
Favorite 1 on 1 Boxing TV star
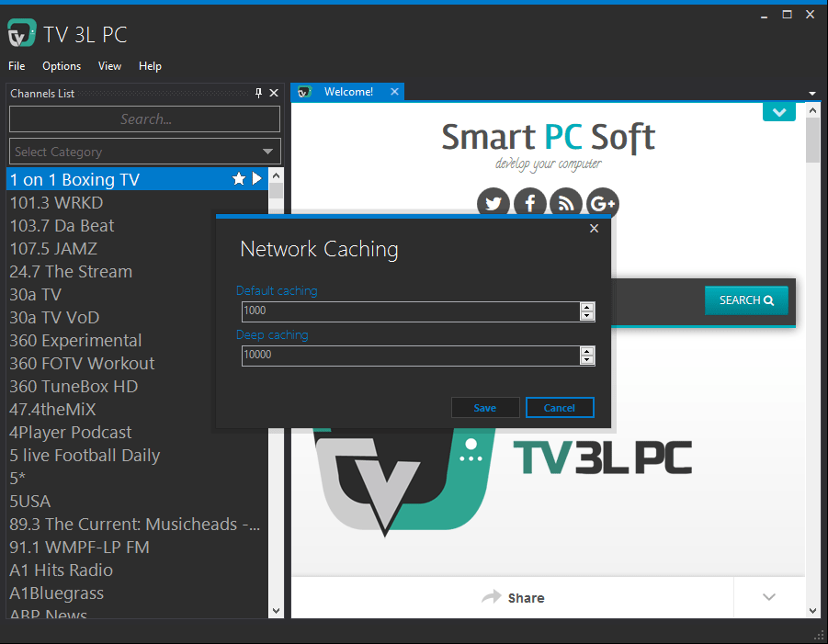pos(239,179)
